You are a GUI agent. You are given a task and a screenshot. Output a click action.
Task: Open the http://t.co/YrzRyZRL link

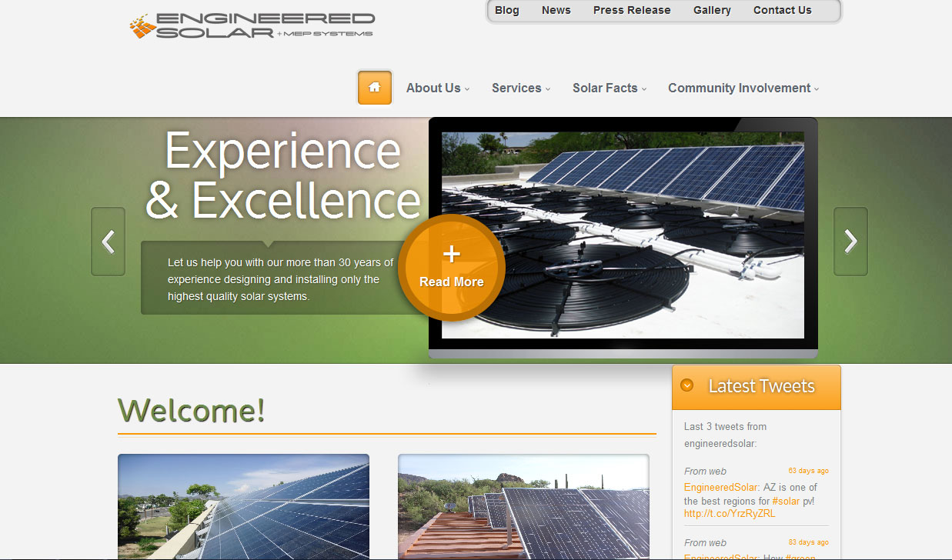pyautogui.click(x=730, y=514)
